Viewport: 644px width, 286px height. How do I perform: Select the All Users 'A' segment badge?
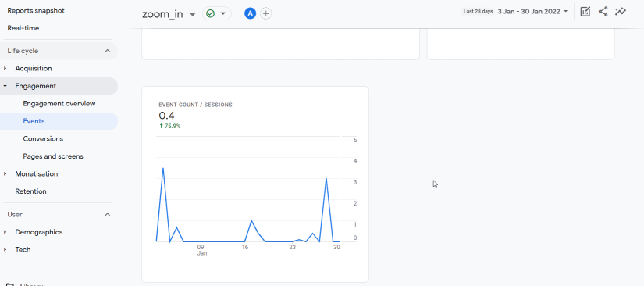click(x=250, y=13)
